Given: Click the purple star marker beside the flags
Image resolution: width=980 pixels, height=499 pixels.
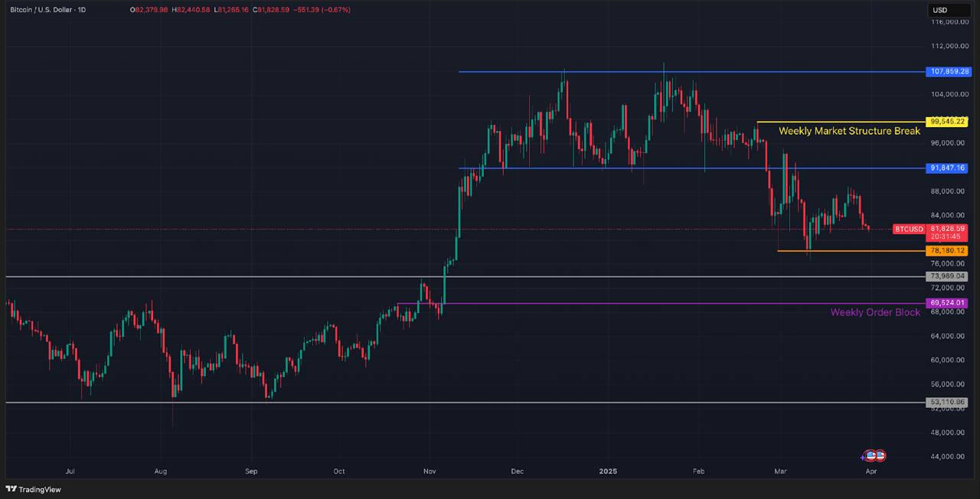Looking at the screenshot, I should click(864, 457).
